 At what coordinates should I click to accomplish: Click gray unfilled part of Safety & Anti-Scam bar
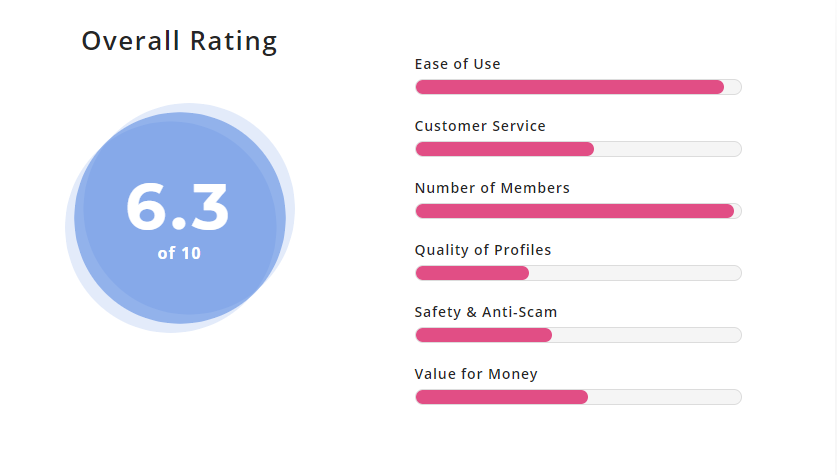coord(646,335)
